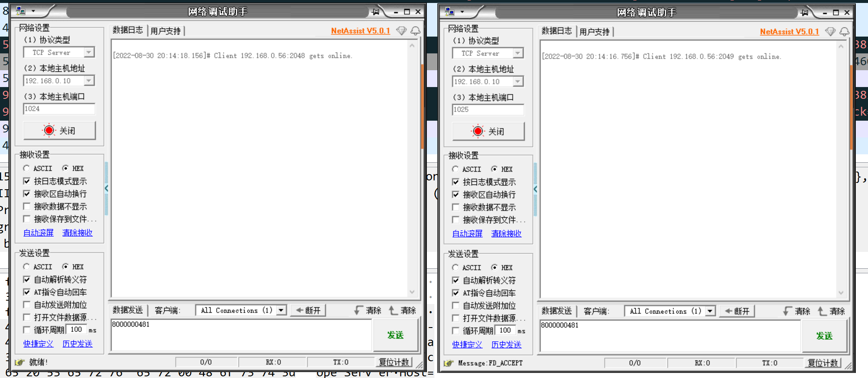Open protocol type TCP Server dropdown in left window
Viewport: 868px width, 378px height.
[89, 53]
